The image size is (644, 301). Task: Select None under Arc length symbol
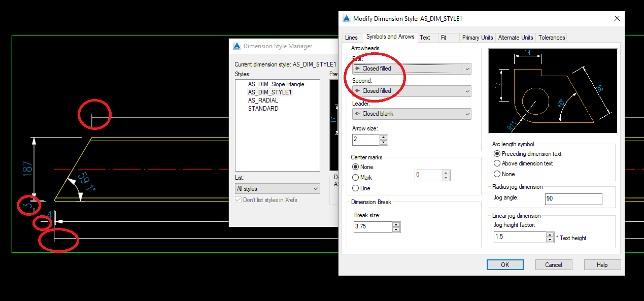(x=497, y=174)
